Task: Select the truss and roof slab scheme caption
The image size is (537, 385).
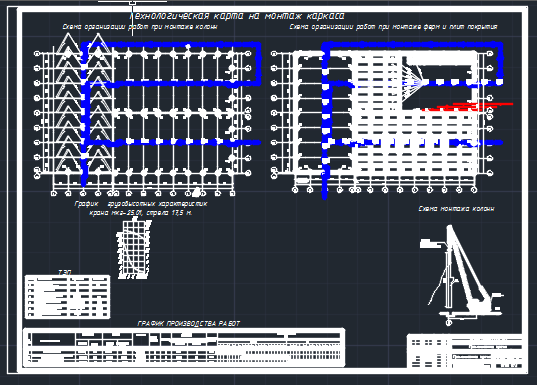Action: 393,27
